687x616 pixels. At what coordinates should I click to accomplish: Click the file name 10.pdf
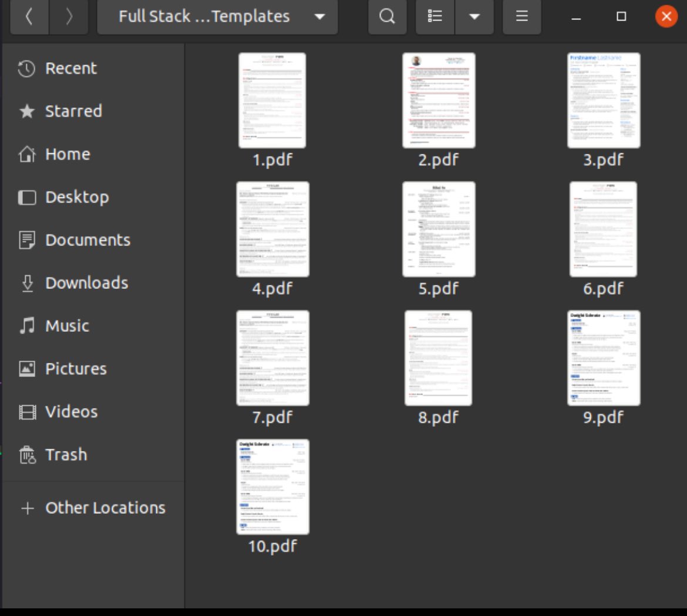(x=272, y=546)
